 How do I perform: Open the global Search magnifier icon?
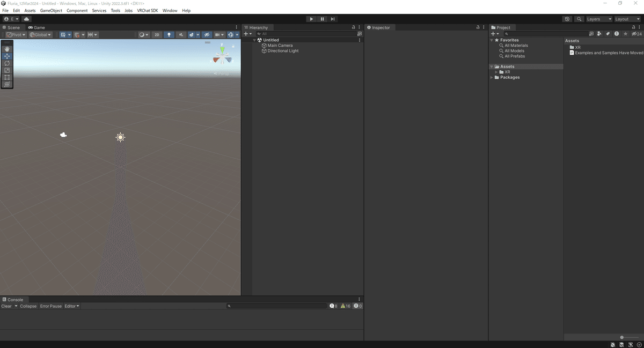coord(579,19)
